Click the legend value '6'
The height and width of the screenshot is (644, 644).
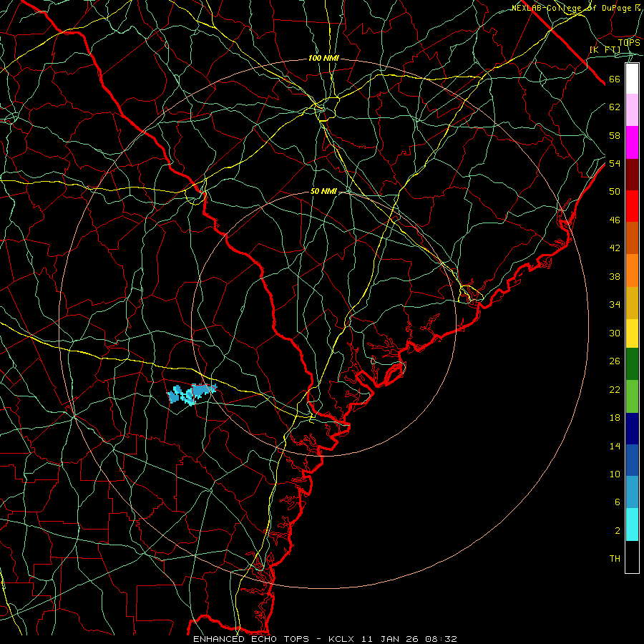pos(617,502)
